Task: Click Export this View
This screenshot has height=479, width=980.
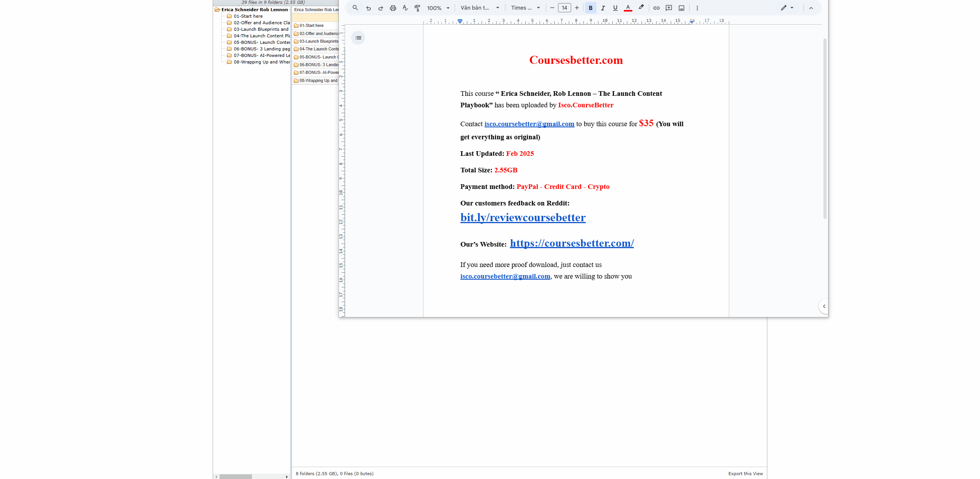Action: (x=745, y=474)
